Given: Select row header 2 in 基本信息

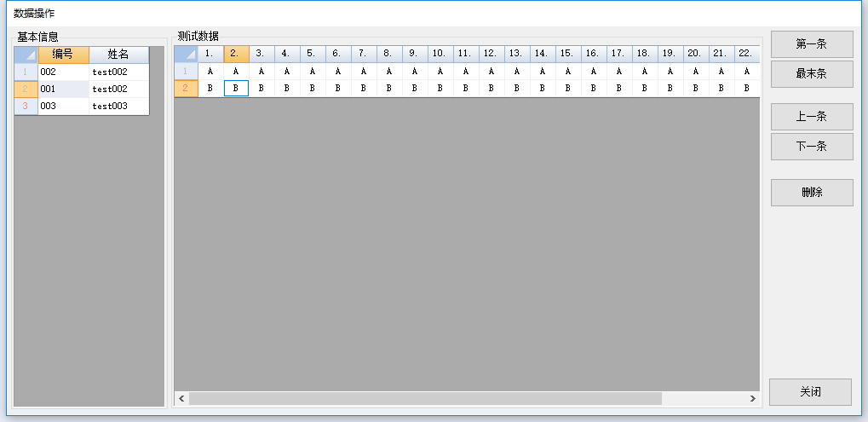Looking at the screenshot, I should click(26, 90).
